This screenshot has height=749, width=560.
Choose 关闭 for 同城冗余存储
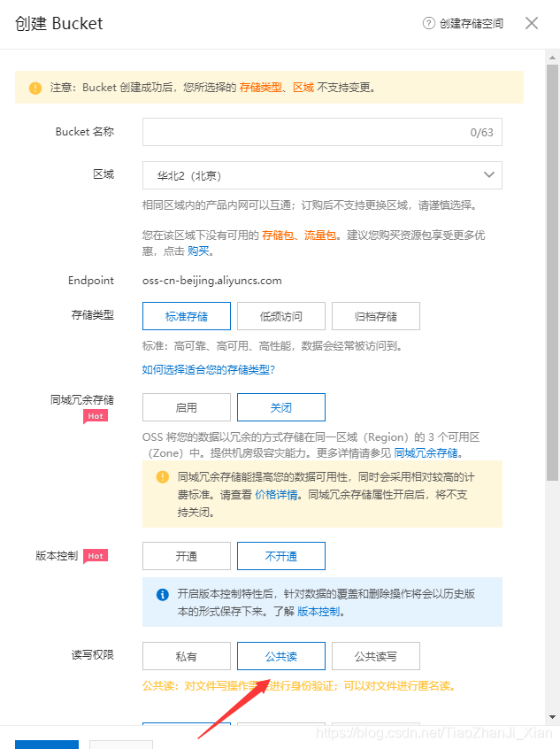(x=281, y=407)
